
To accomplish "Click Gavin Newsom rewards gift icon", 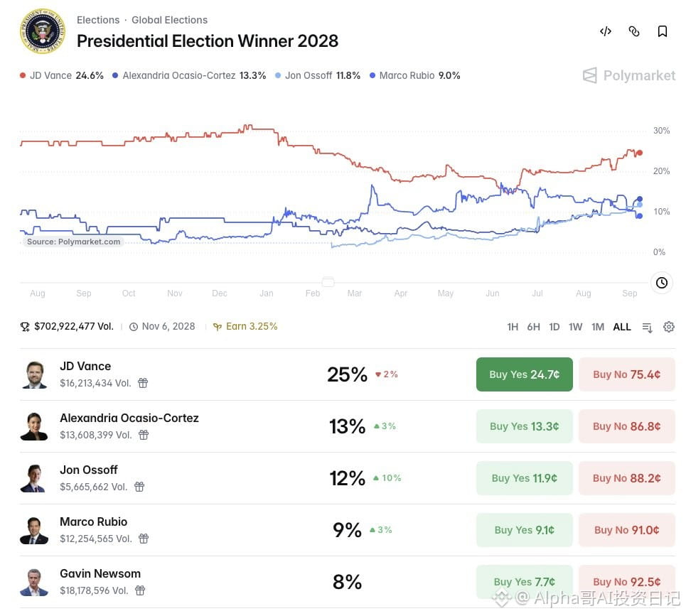I will (x=140, y=591).
